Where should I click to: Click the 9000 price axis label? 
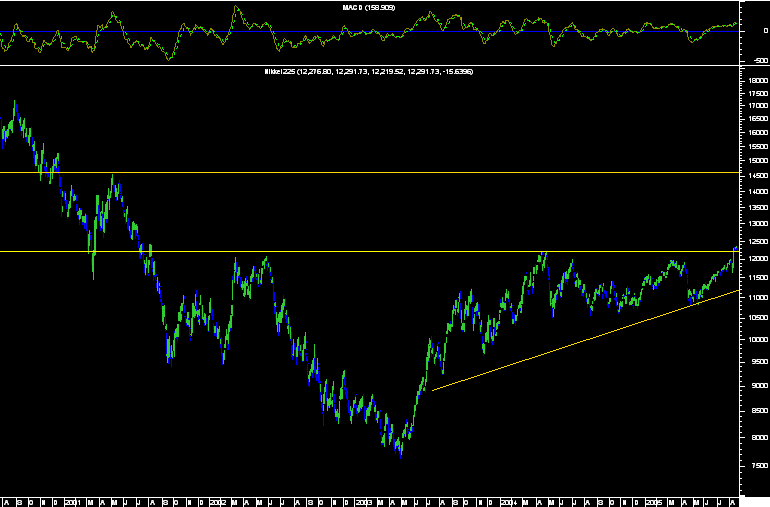(760, 386)
